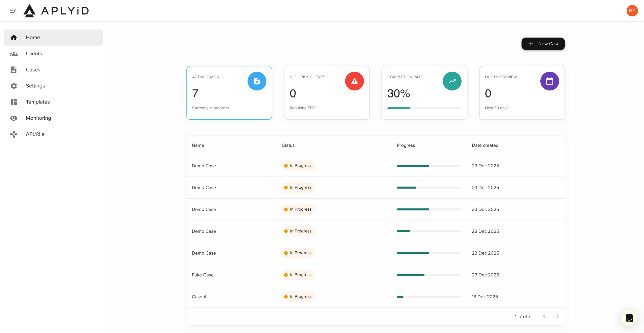Open Settings in the sidebar

tap(35, 86)
